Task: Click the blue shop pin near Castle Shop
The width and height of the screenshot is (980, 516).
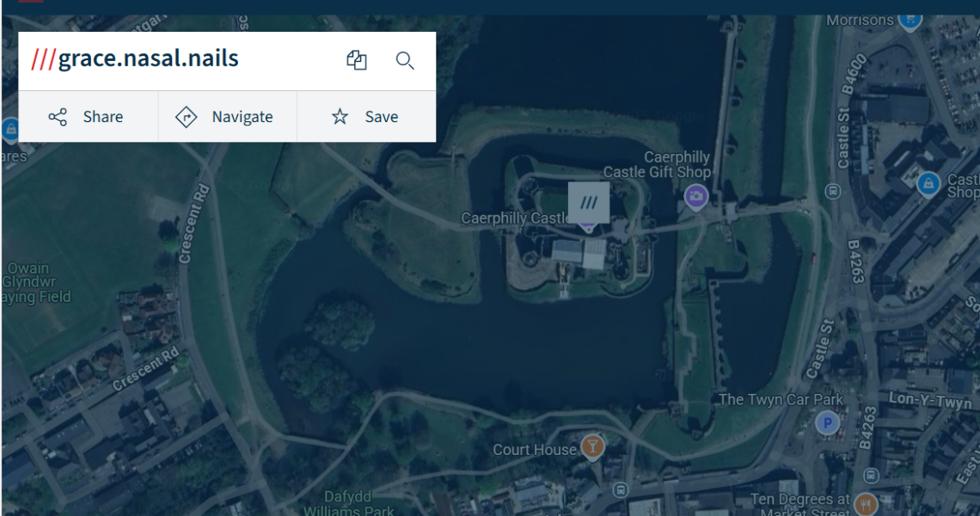Action: tap(928, 184)
